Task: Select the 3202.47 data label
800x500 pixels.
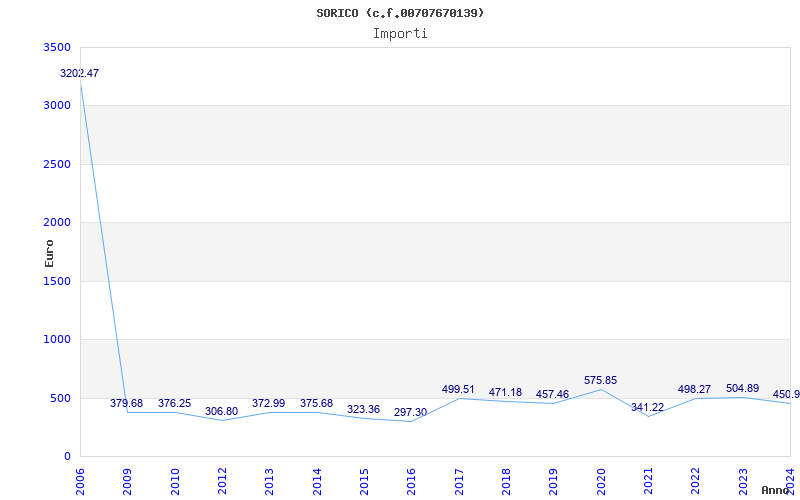Action: coord(80,73)
